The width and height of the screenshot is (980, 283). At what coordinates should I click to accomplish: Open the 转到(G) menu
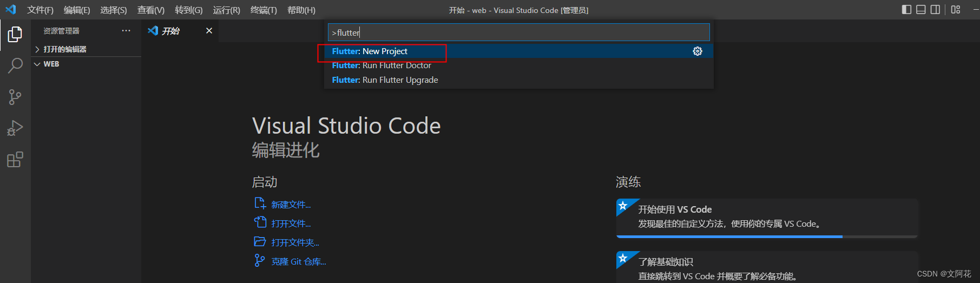[x=189, y=10]
